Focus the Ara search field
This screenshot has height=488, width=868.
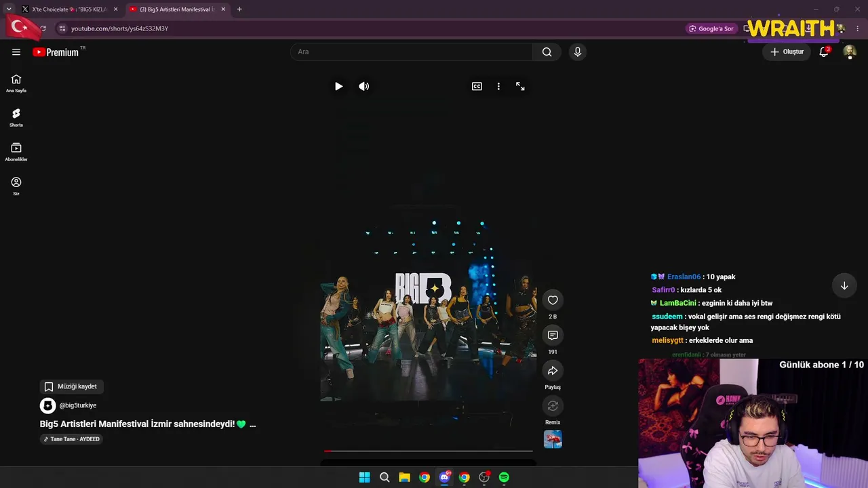tap(412, 52)
